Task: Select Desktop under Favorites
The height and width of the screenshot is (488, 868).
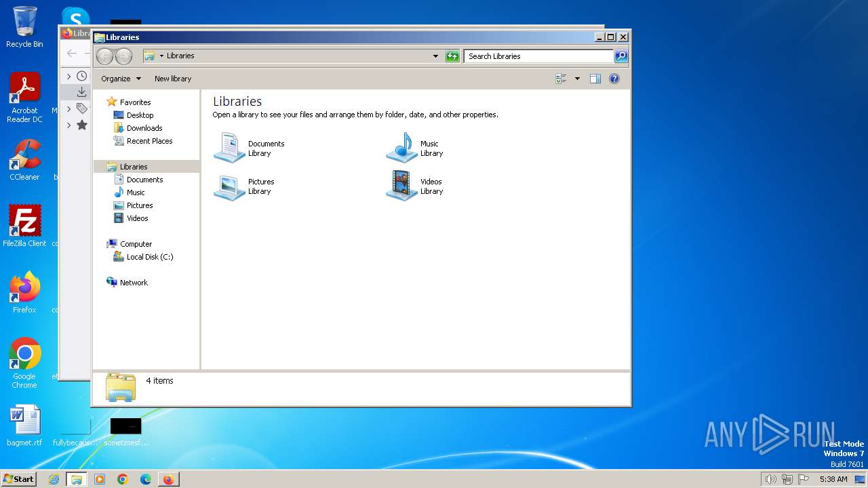Action: click(x=140, y=115)
